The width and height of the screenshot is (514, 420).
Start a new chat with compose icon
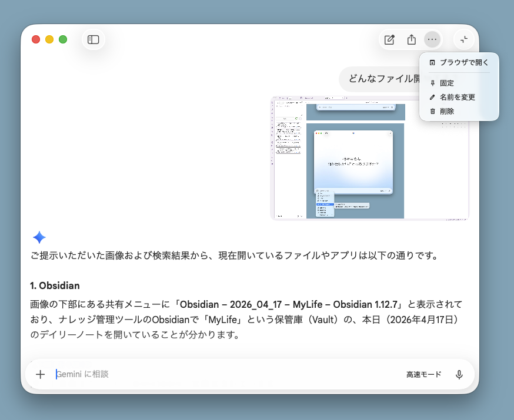(x=389, y=39)
